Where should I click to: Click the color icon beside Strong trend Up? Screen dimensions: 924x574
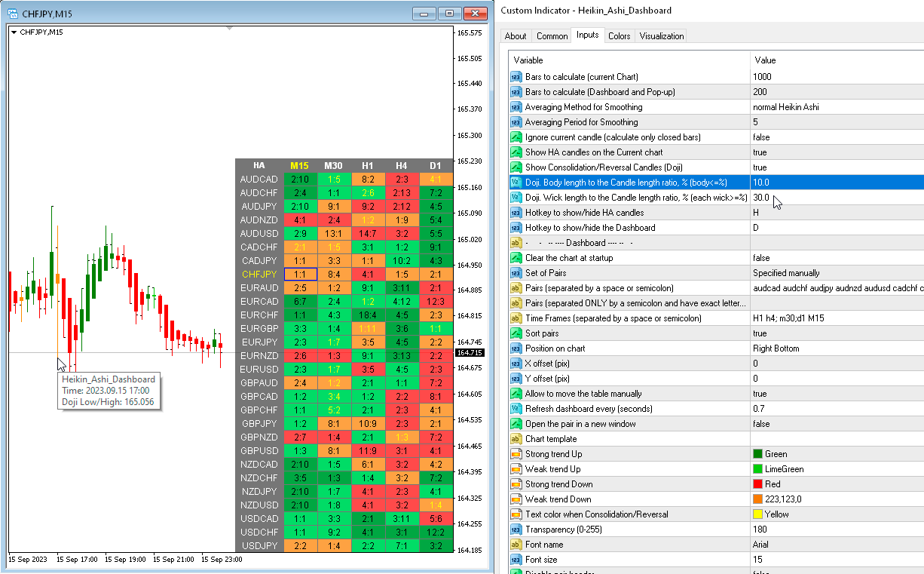click(x=516, y=454)
